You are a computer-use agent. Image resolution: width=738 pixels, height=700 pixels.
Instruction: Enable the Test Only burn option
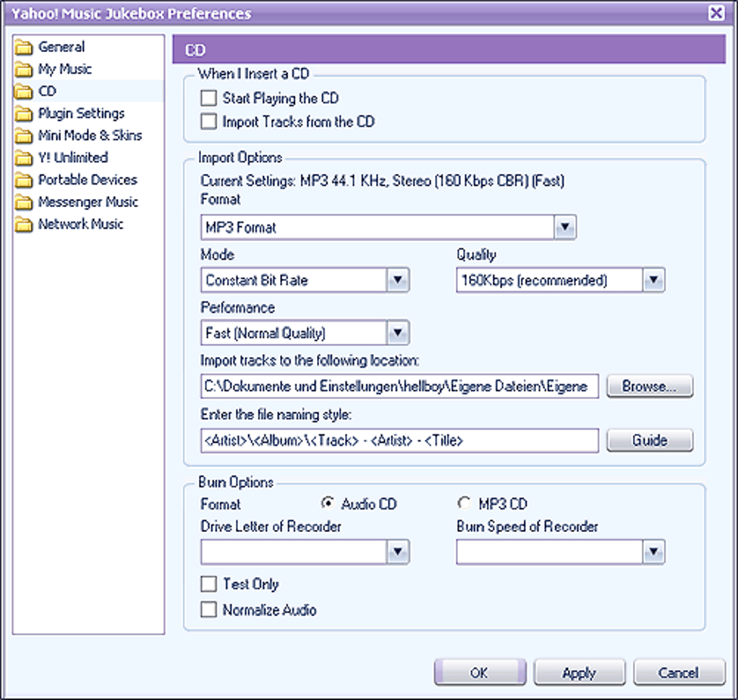(209, 583)
